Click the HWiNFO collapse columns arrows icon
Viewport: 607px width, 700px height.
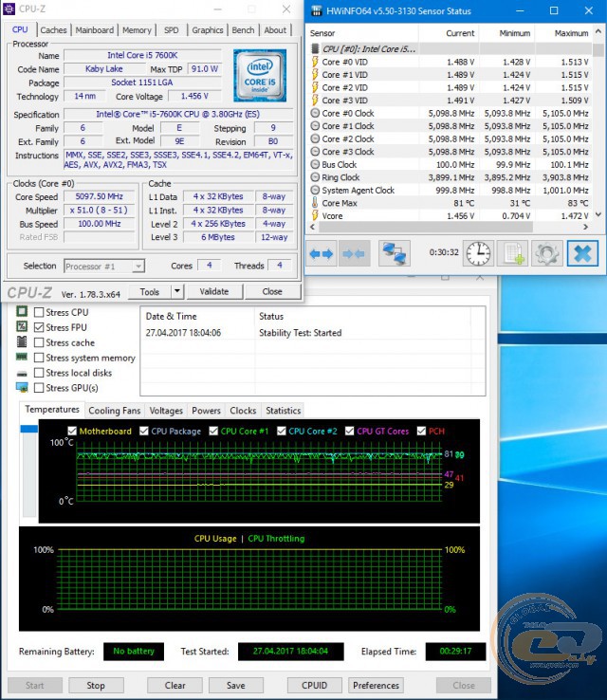[x=354, y=253]
